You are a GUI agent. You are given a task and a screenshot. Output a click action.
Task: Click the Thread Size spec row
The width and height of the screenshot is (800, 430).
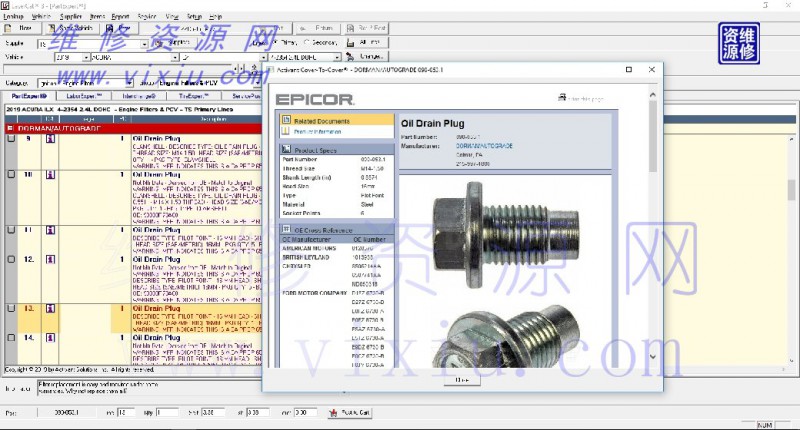[337, 168]
